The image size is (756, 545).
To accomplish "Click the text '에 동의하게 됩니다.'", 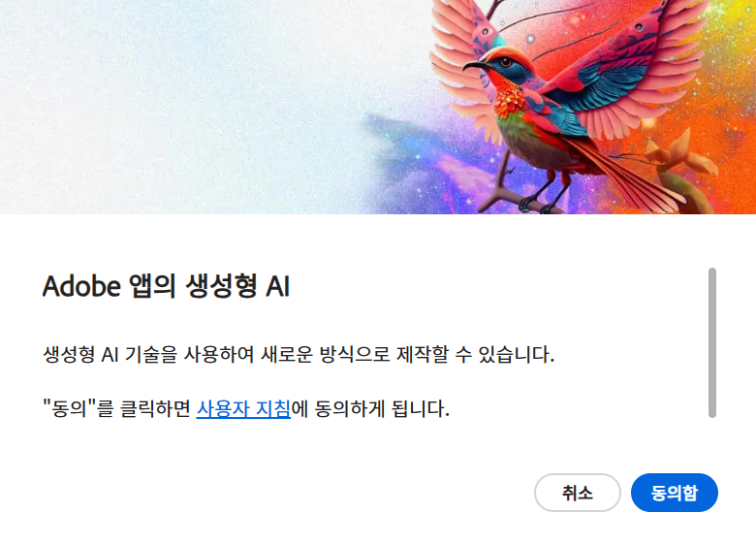I will [370, 409].
